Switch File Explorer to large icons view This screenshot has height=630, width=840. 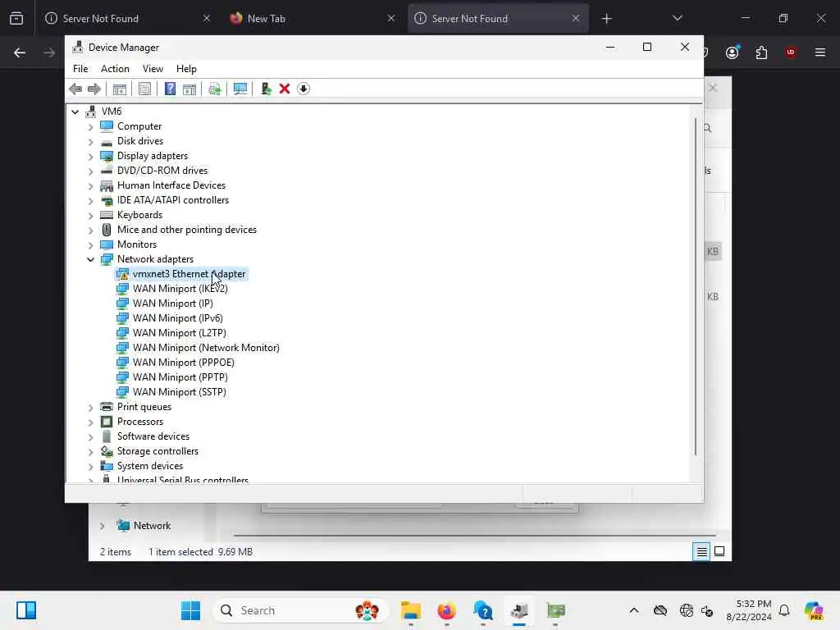tap(719, 551)
